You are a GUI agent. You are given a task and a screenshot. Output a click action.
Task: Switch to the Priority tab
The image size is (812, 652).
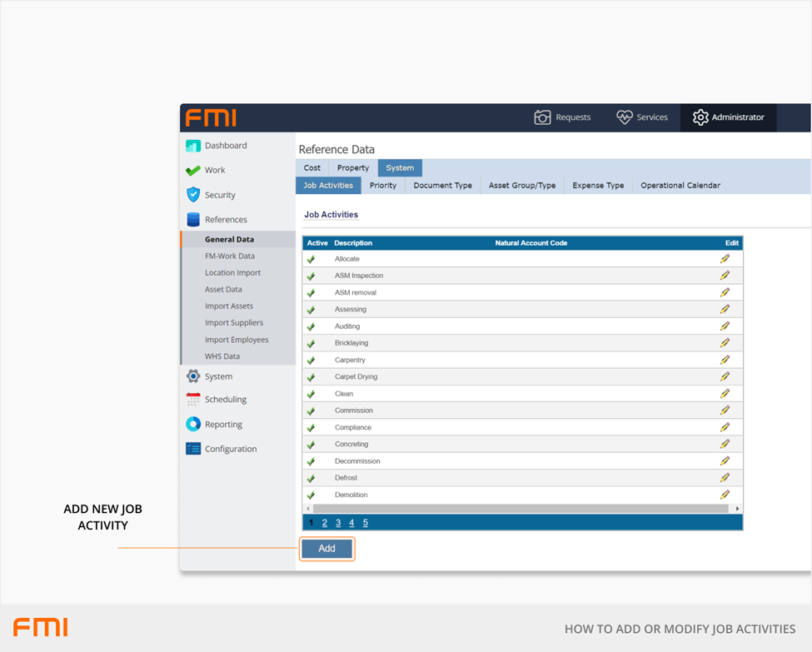(x=383, y=186)
